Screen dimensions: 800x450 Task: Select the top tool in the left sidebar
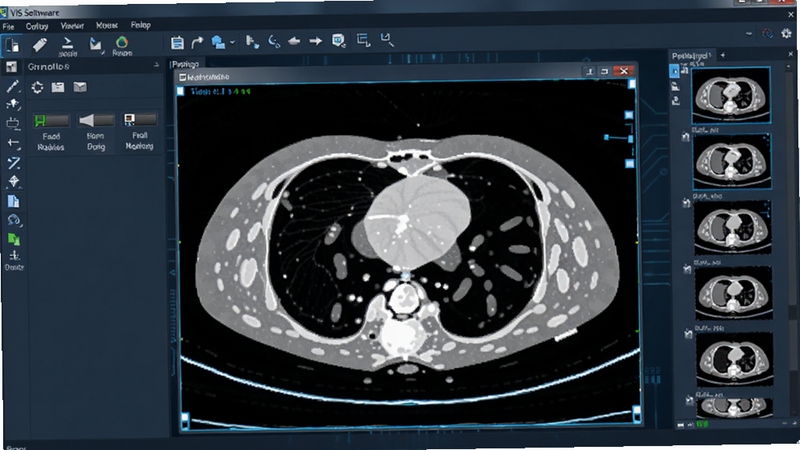click(12, 67)
